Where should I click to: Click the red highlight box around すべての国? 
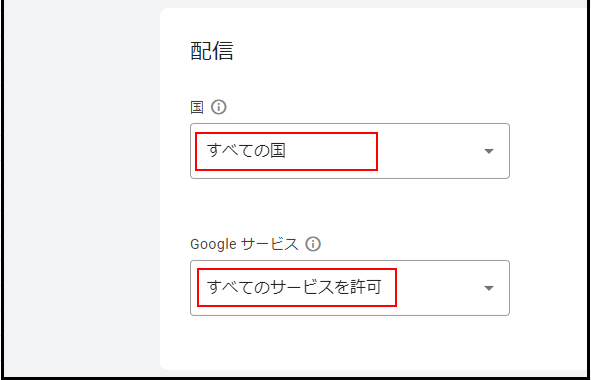(286, 151)
